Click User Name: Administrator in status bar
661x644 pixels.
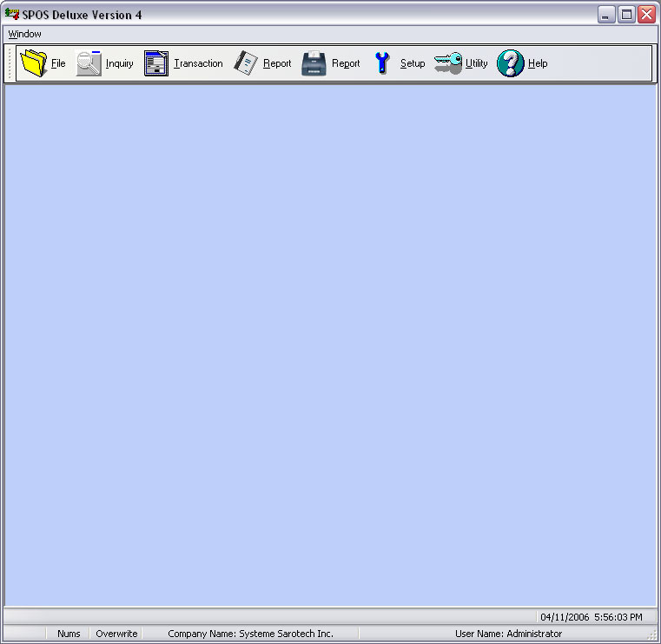508,634
